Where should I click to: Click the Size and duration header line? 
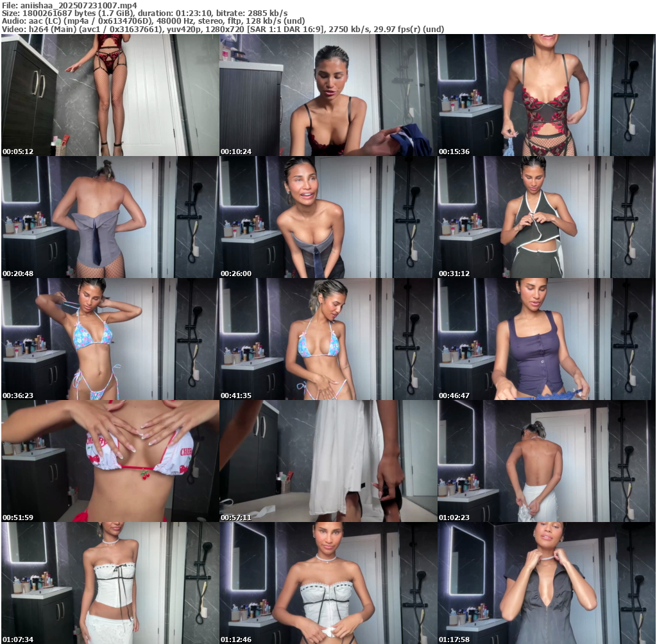pyautogui.click(x=144, y=13)
